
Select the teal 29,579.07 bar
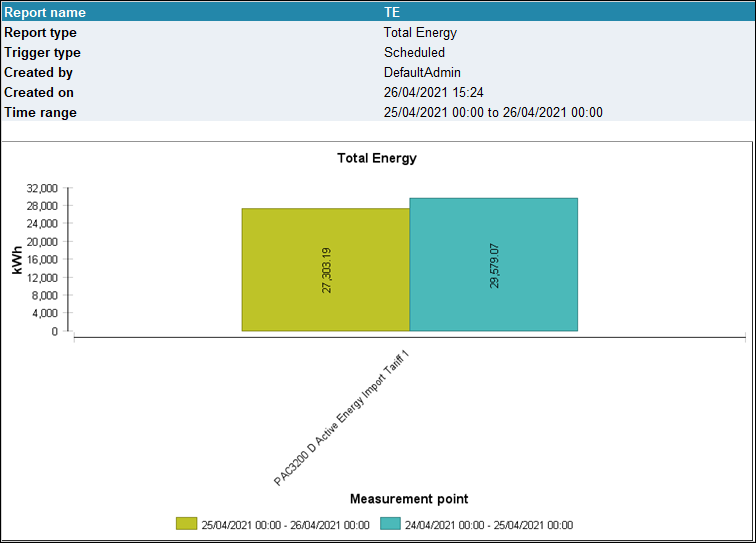[493, 264]
